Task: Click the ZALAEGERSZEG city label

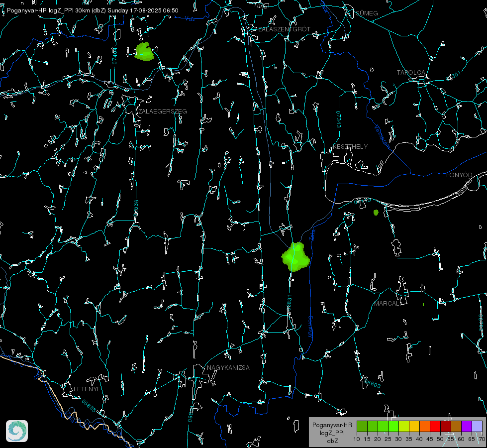Action: point(163,112)
